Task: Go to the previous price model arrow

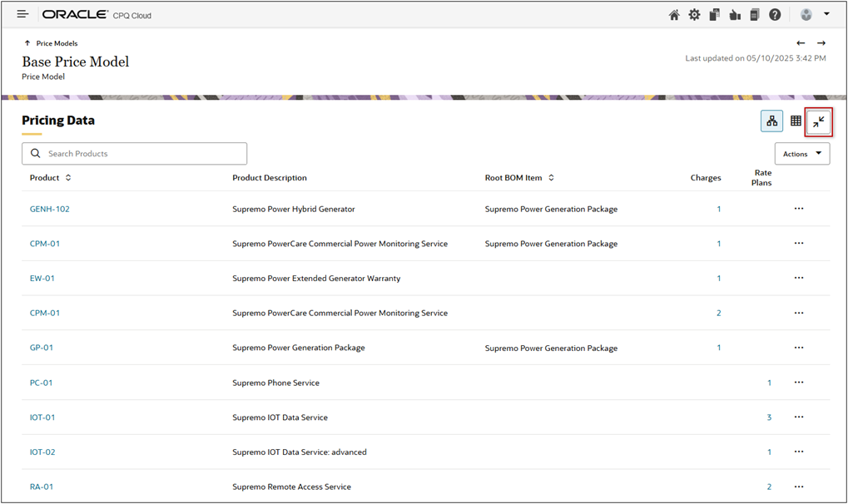Action: click(801, 43)
